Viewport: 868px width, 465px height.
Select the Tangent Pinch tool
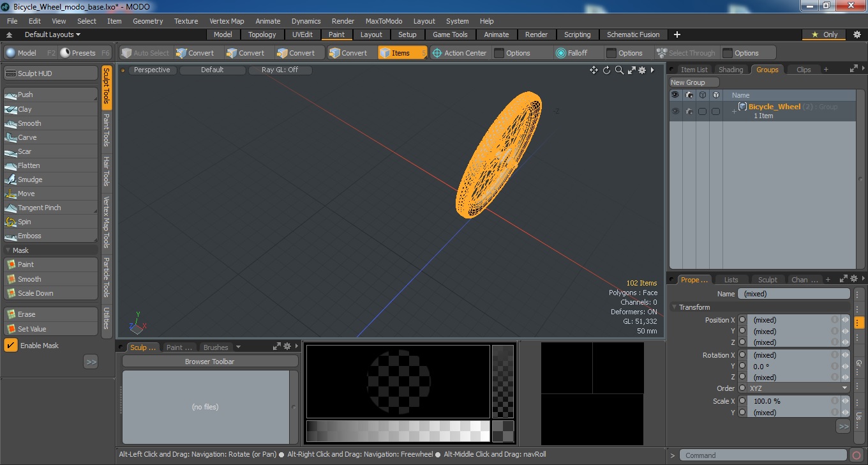click(x=51, y=208)
